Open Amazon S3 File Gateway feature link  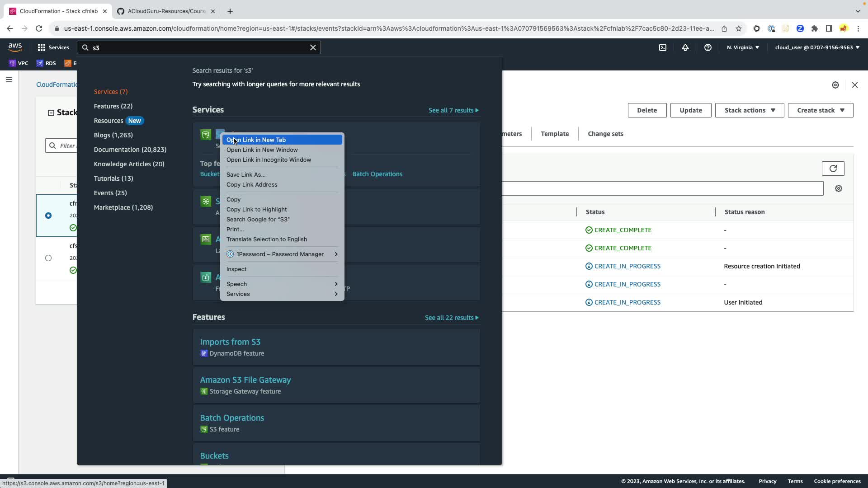(x=245, y=380)
